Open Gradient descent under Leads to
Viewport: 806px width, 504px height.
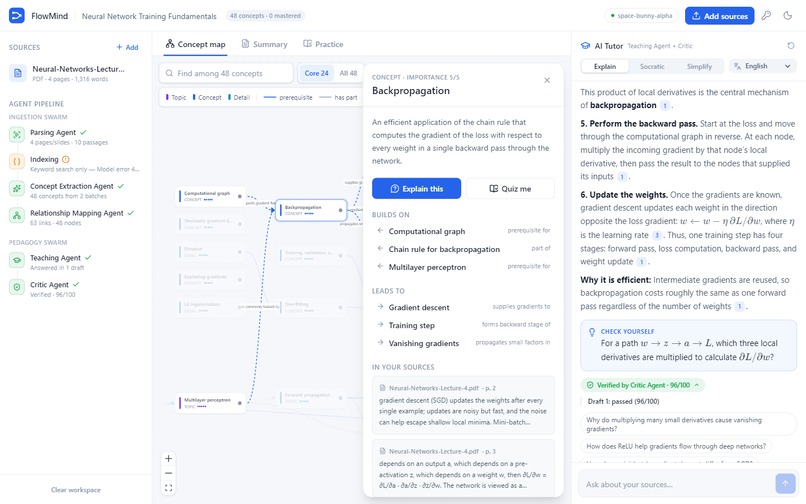click(x=463, y=308)
